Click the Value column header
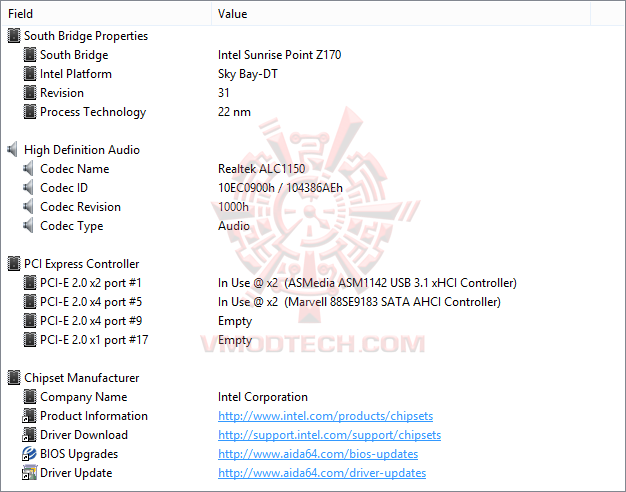The width and height of the screenshot is (626, 492). (401, 14)
